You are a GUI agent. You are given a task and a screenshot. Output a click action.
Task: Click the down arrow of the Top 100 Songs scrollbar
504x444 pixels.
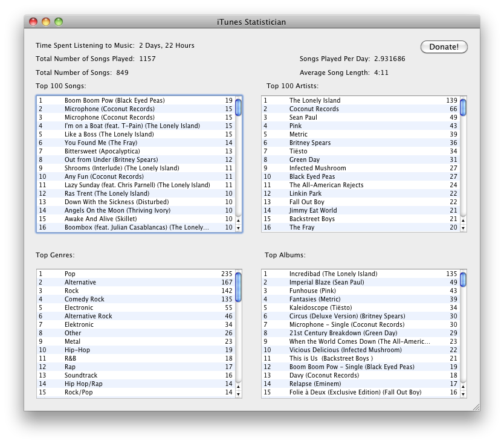tap(238, 228)
